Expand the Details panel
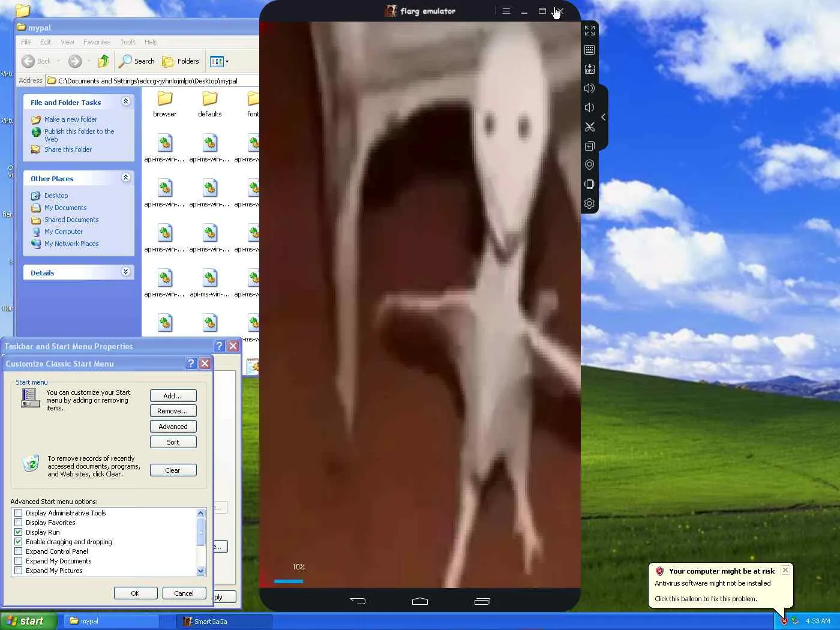 [125, 272]
